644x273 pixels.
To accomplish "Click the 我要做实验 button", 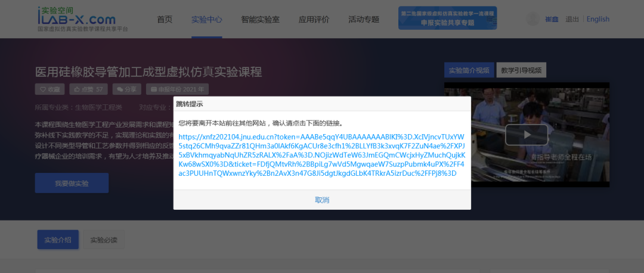I will click(72, 183).
